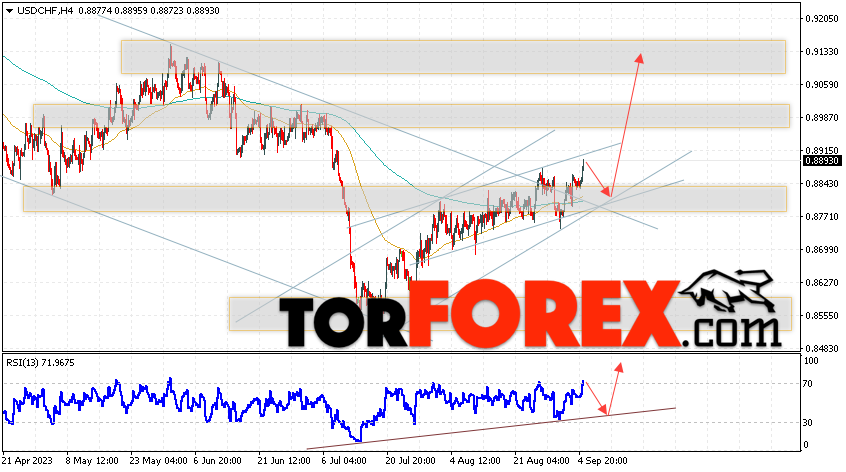Image resolution: width=846 pixels, height=472 pixels.
Task: Click the 0.89870 price axis label
Action: point(822,118)
